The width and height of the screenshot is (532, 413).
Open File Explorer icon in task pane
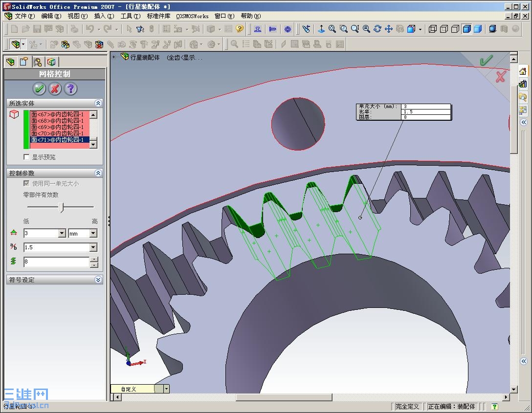coord(523,97)
